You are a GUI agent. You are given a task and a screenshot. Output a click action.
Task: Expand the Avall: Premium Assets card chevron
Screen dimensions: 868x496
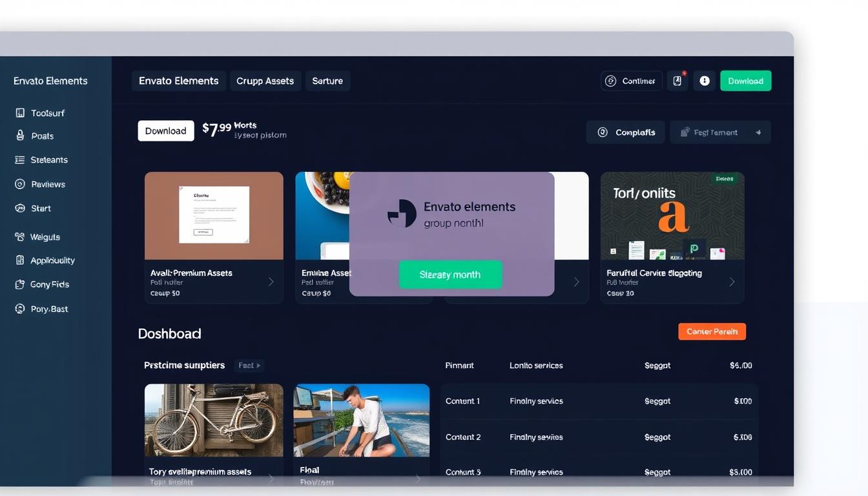tap(271, 282)
